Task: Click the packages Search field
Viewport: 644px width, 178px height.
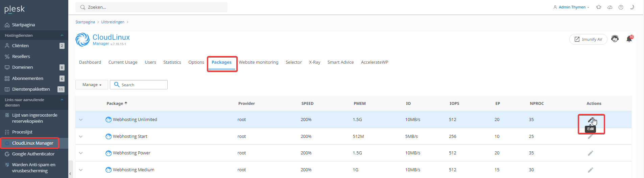Action: pyautogui.click(x=139, y=85)
